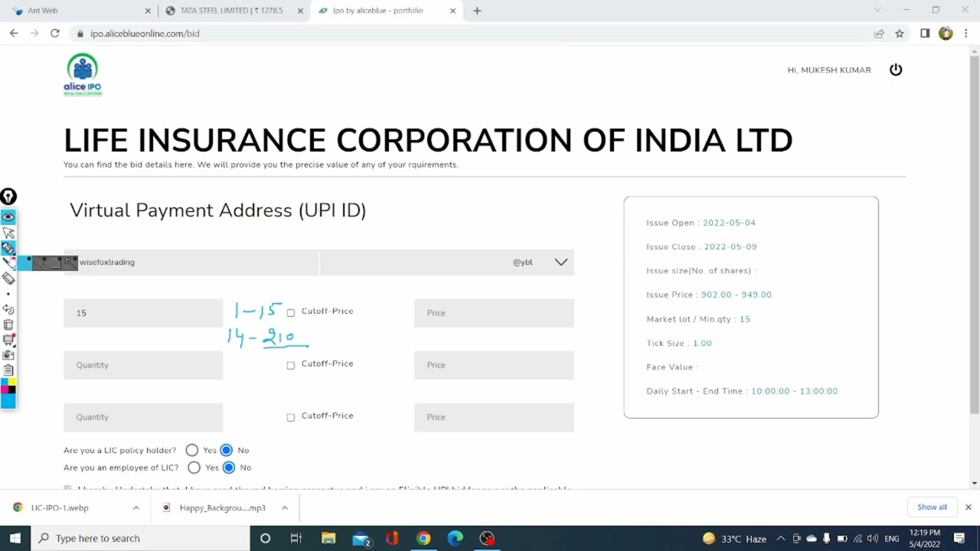
Task: Open browser side panel
Action: point(925,34)
